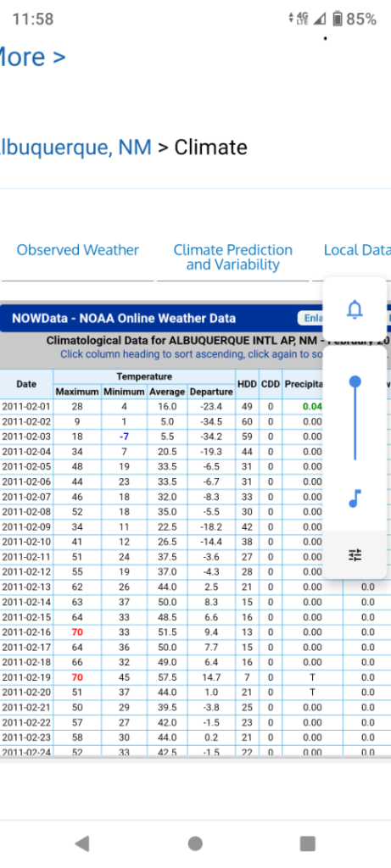Click red 70 maximum on 2011-02-16
This screenshot has height=868, width=391.
(x=77, y=632)
